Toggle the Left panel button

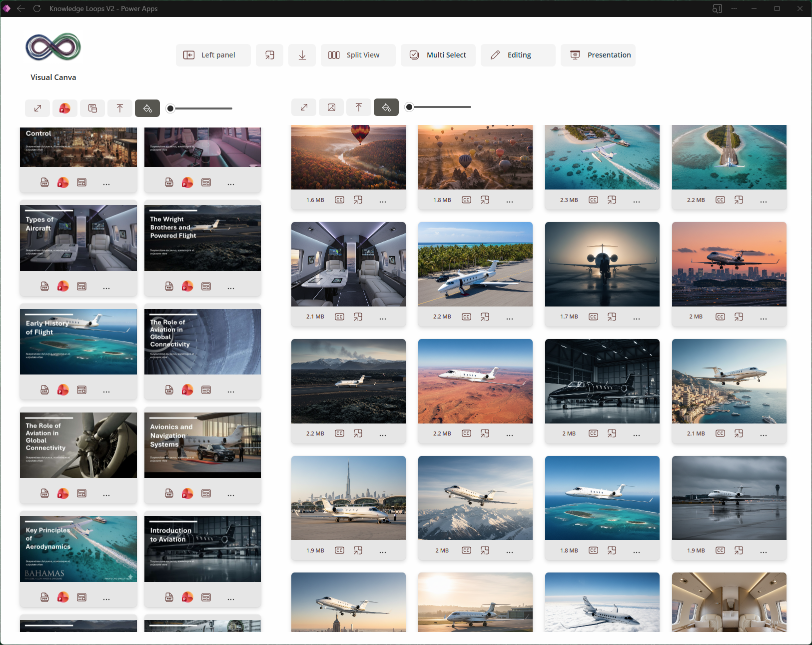click(x=213, y=55)
